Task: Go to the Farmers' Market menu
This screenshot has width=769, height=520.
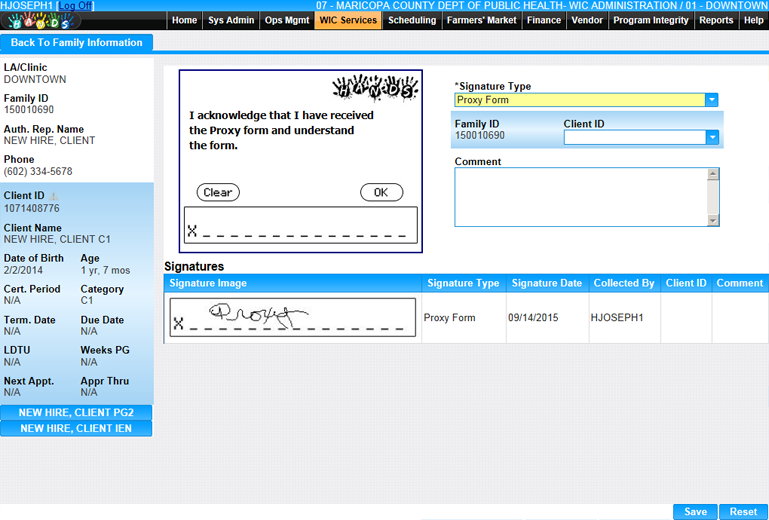Action: click(482, 20)
